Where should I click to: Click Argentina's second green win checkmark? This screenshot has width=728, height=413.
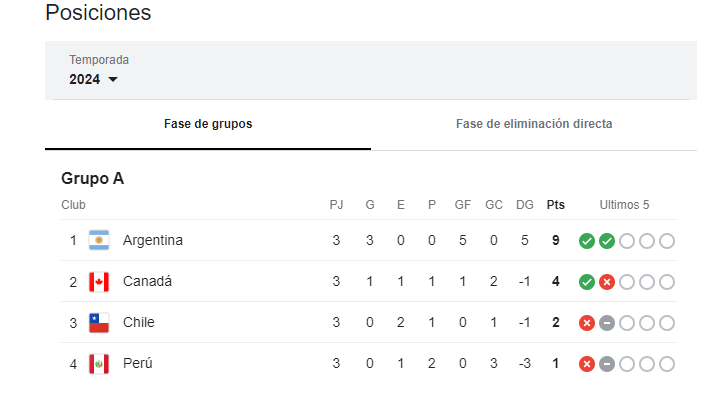(x=607, y=241)
